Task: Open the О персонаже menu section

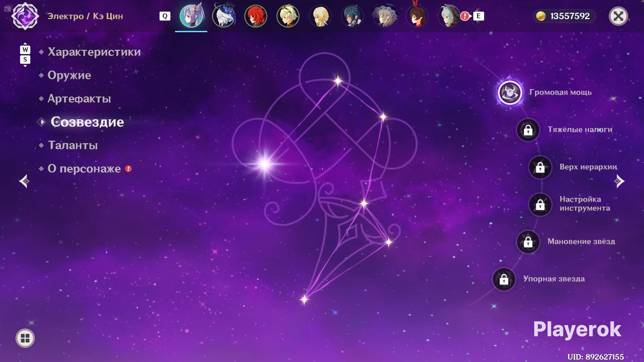Action: click(84, 169)
